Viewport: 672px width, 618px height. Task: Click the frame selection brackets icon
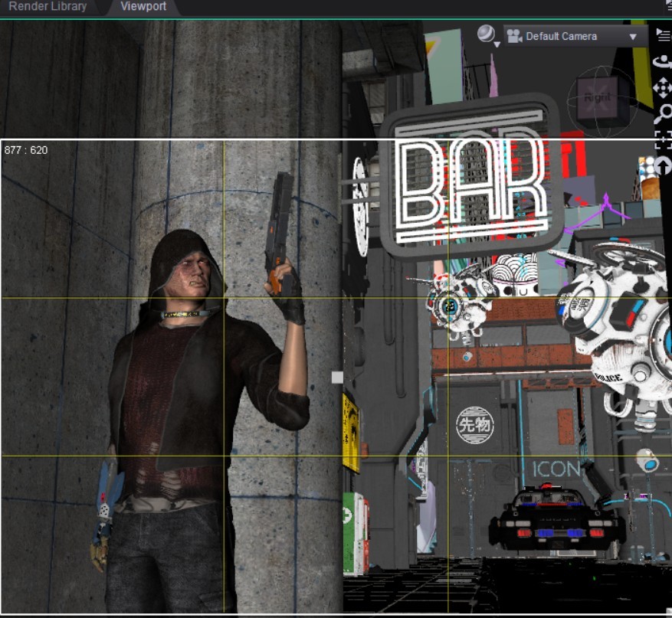pos(664,139)
